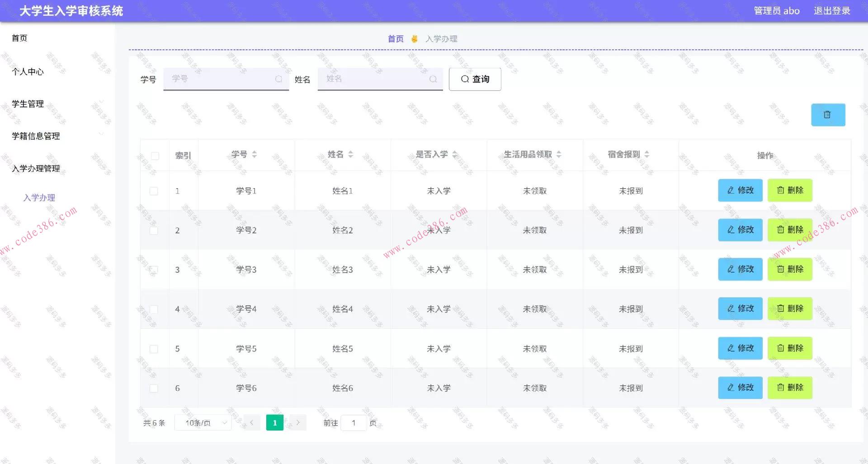Open the 10条/页 page size dropdown
Screen dimensions: 868x464
[x=203, y=422]
